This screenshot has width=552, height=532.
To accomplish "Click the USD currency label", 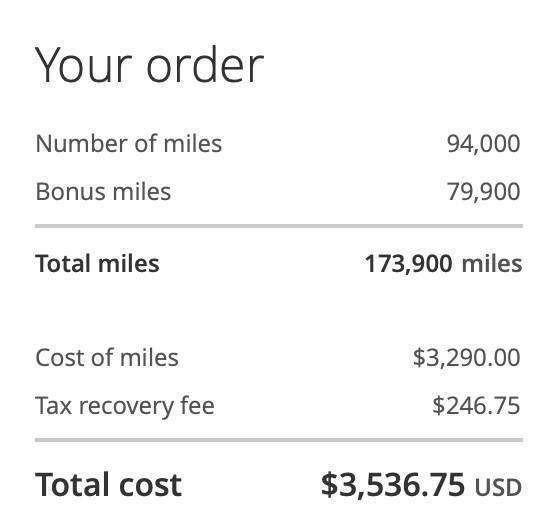I will pos(498,488).
